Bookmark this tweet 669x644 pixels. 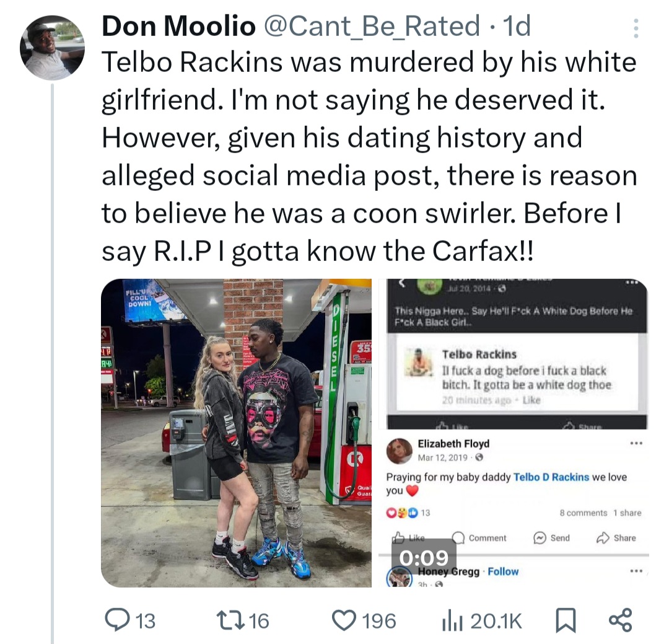[x=565, y=620]
